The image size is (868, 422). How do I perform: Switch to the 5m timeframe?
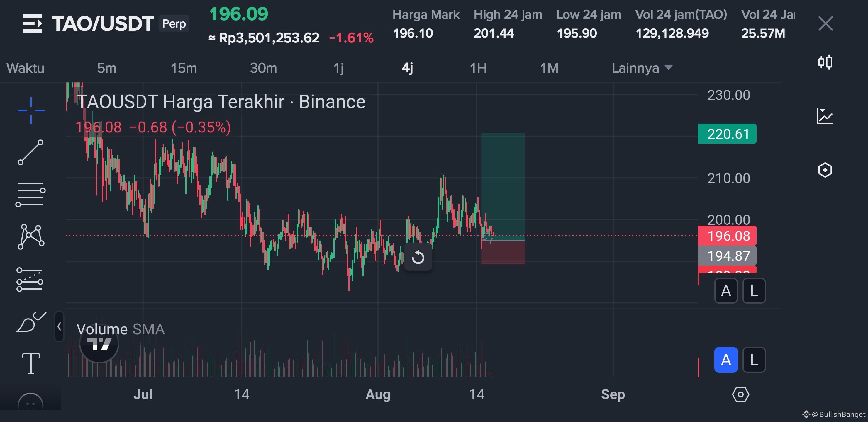tap(106, 68)
